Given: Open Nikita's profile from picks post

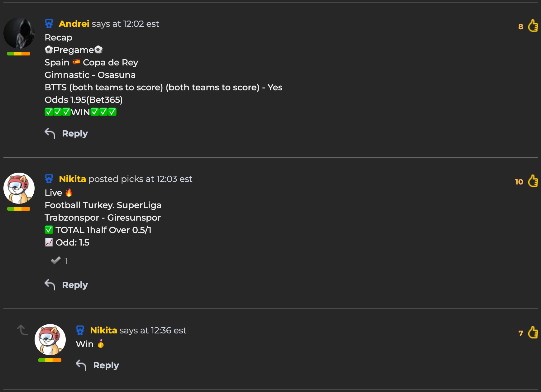Looking at the screenshot, I should click(72, 179).
